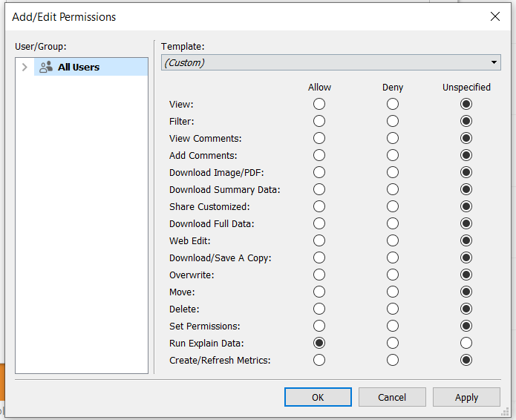Close the Add/Edit Permissions dialog
The image size is (516, 420).
coord(495,16)
